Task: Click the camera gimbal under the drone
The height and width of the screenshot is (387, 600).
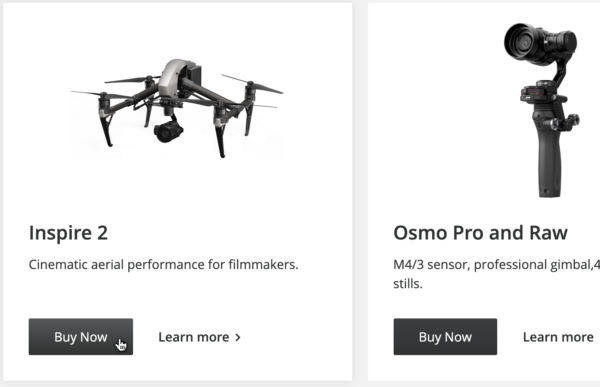Action: coord(168,131)
